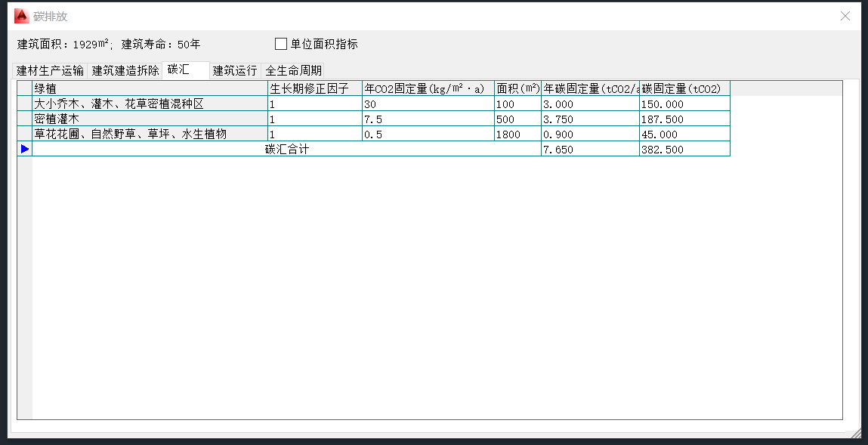Select the 碳汇合计 total row
Viewport: 868px width, 445px height.
286,150
